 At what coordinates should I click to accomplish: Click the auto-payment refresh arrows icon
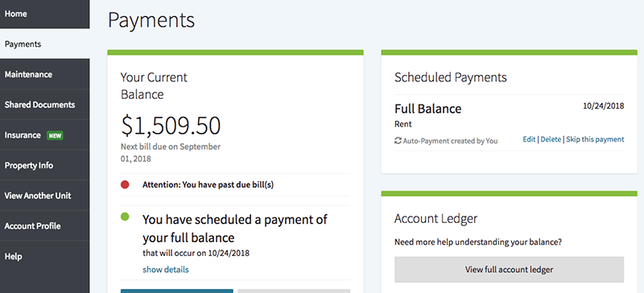[x=398, y=141]
